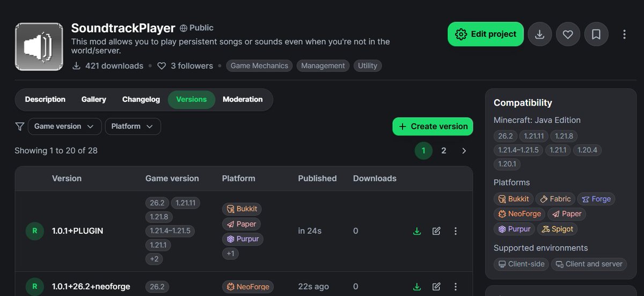Expand the Platform filter dropdown
The height and width of the screenshot is (296, 644).
click(133, 127)
